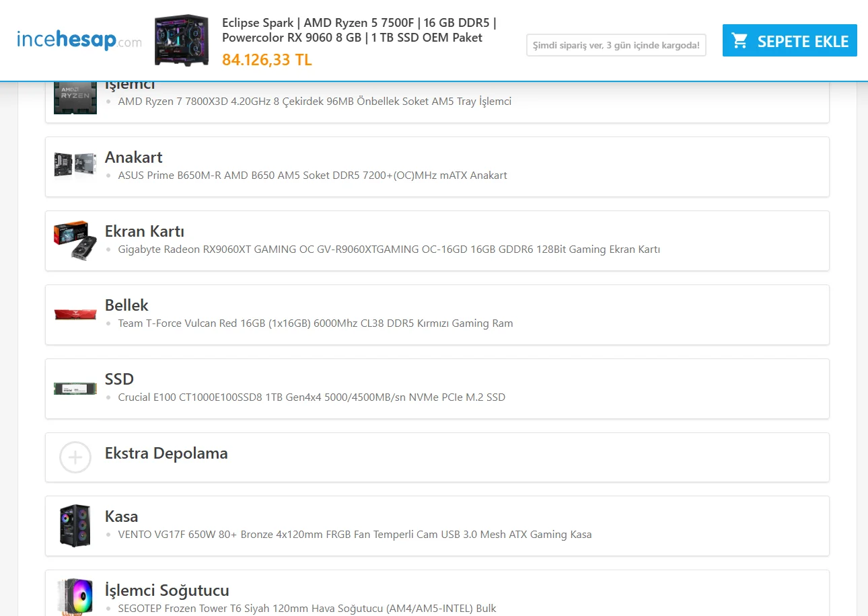The image size is (868, 616).
Task: Open the SSD component section
Action: [x=437, y=389]
